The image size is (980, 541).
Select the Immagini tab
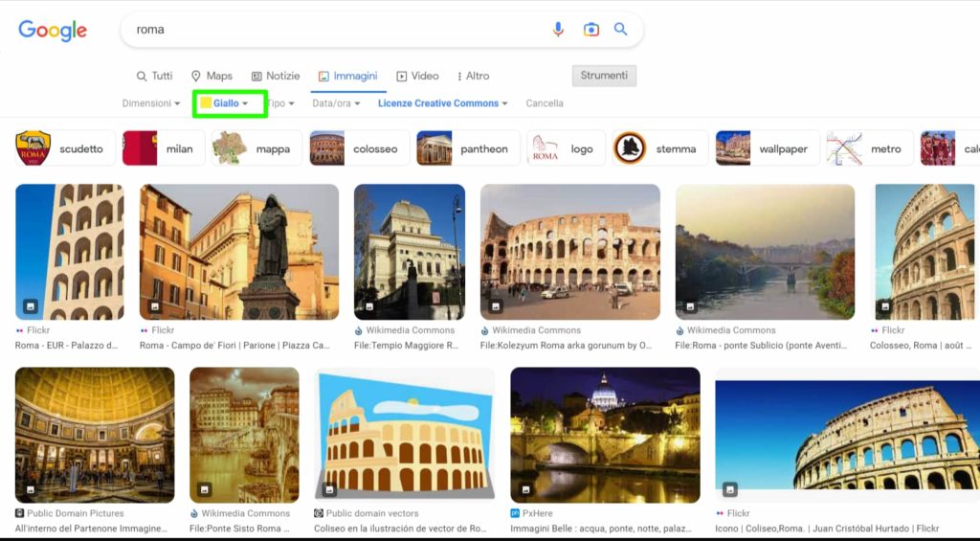click(x=348, y=76)
